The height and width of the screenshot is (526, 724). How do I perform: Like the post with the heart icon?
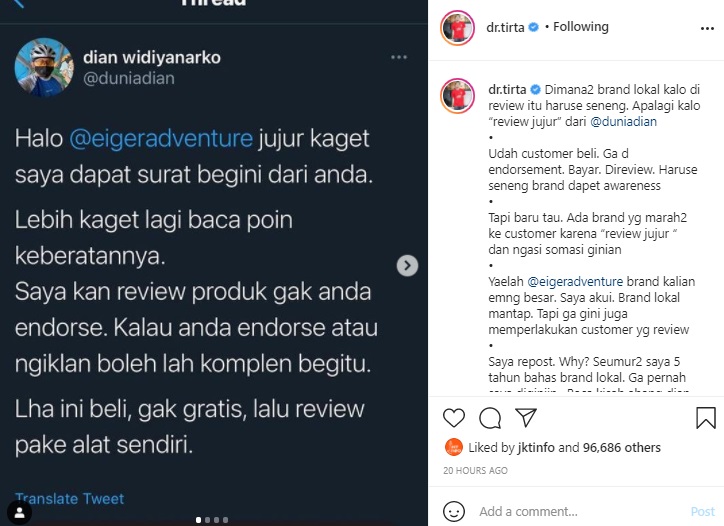pos(453,418)
